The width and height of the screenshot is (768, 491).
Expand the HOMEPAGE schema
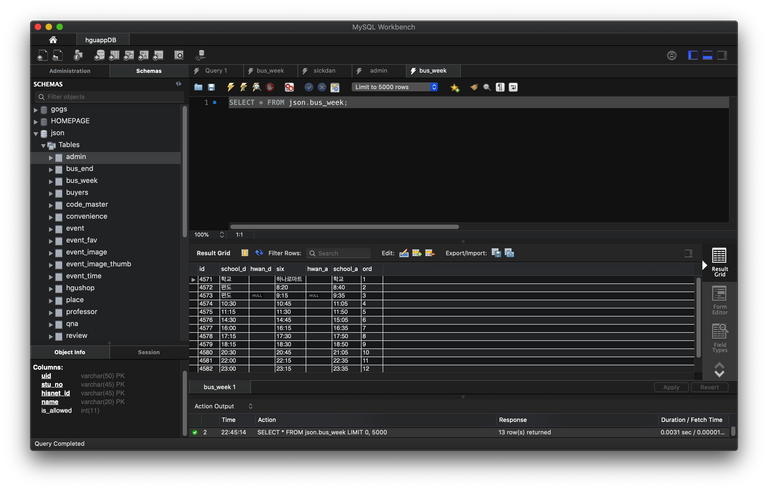coord(36,122)
